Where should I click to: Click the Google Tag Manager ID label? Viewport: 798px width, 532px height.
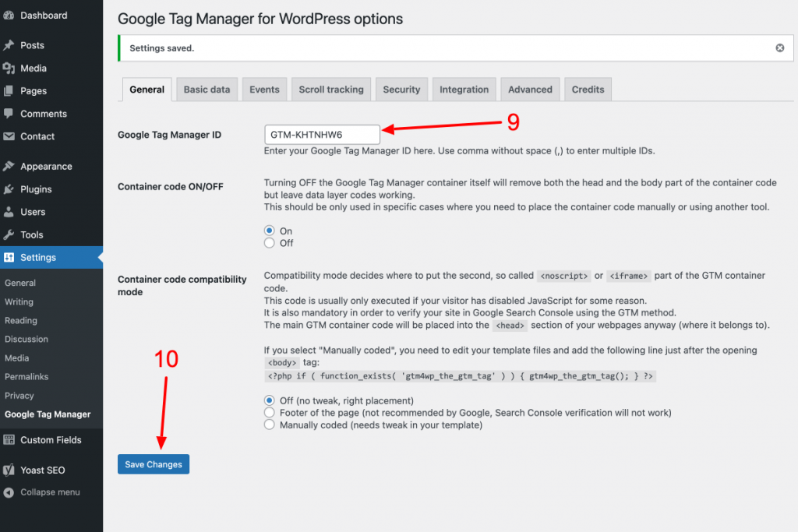(169, 135)
